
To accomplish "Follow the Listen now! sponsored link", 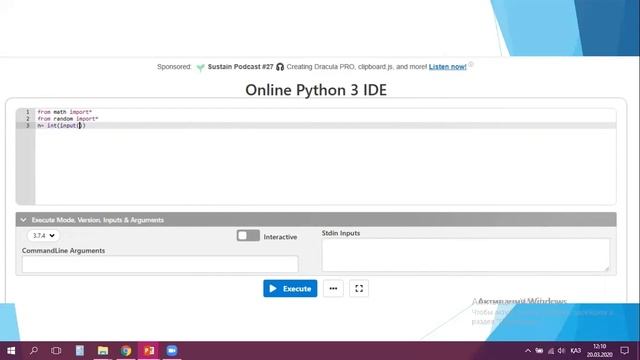I will (447, 67).
